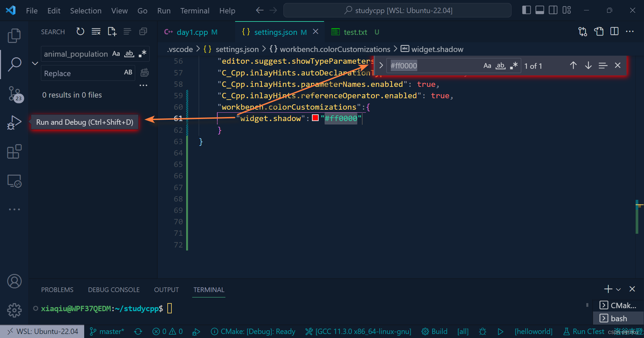Close the editor find widget
The height and width of the screenshot is (338, 644).
pyautogui.click(x=618, y=65)
